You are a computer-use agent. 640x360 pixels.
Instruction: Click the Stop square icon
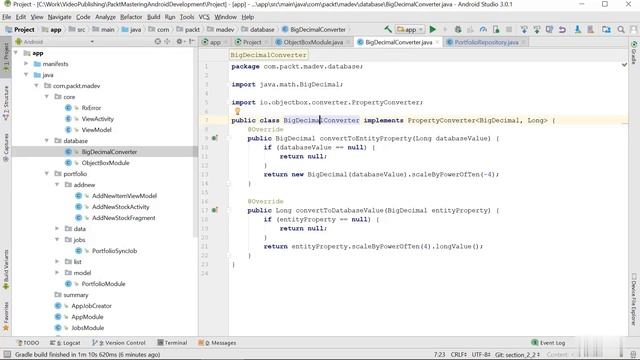click(509, 29)
